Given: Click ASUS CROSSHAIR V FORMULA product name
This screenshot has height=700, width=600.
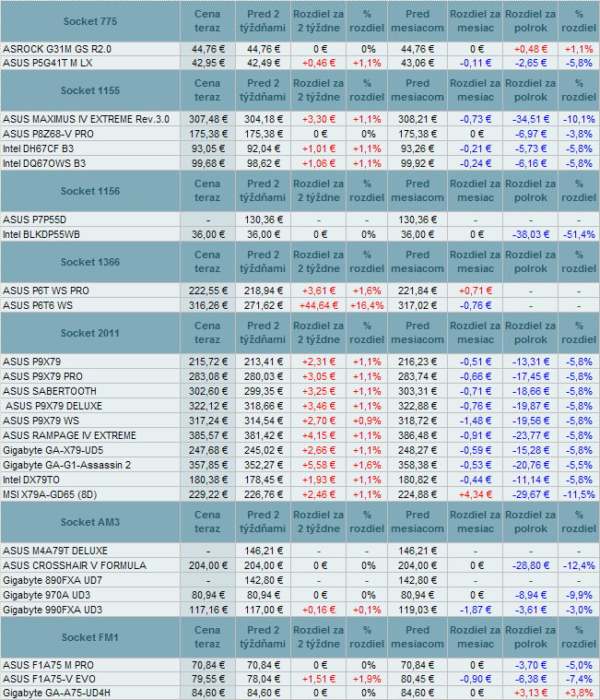Looking at the screenshot, I should click(x=75, y=565).
